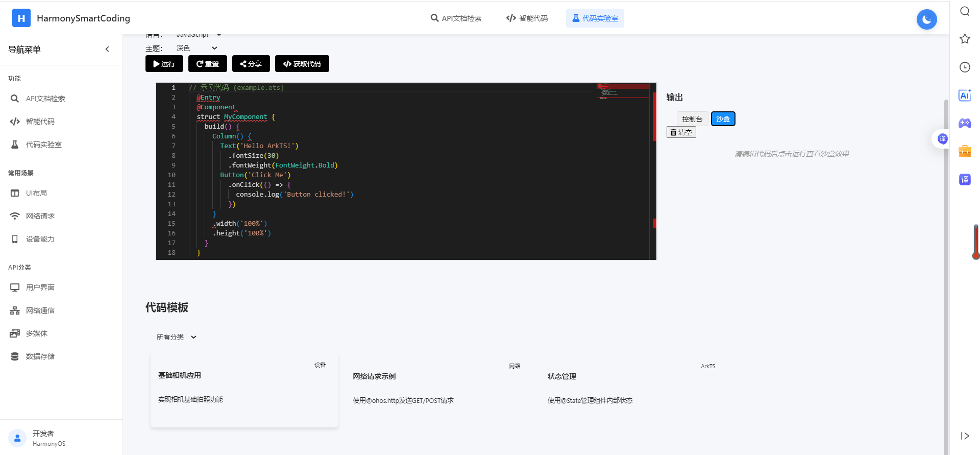Click line number 7 in gutter
The width and height of the screenshot is (980, 455).
click(x=173, y=146)
